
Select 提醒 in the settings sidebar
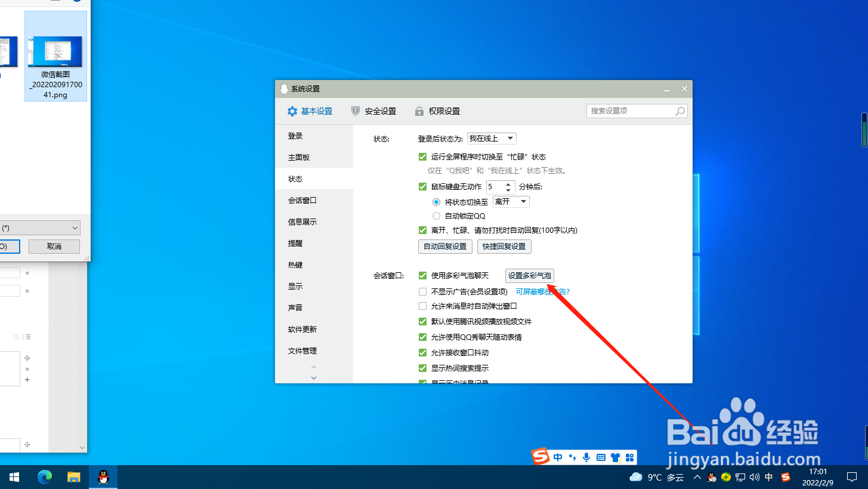[x=314, y=244]
